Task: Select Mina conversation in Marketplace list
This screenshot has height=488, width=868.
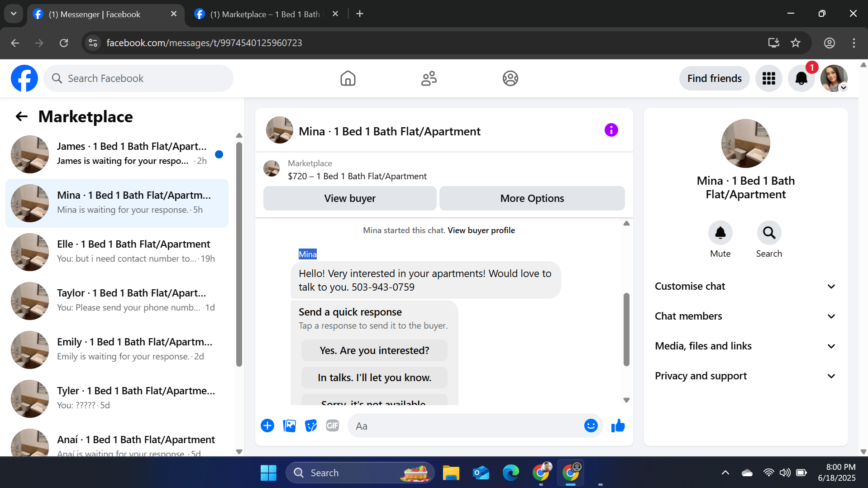Action: [x=117, y=203]
